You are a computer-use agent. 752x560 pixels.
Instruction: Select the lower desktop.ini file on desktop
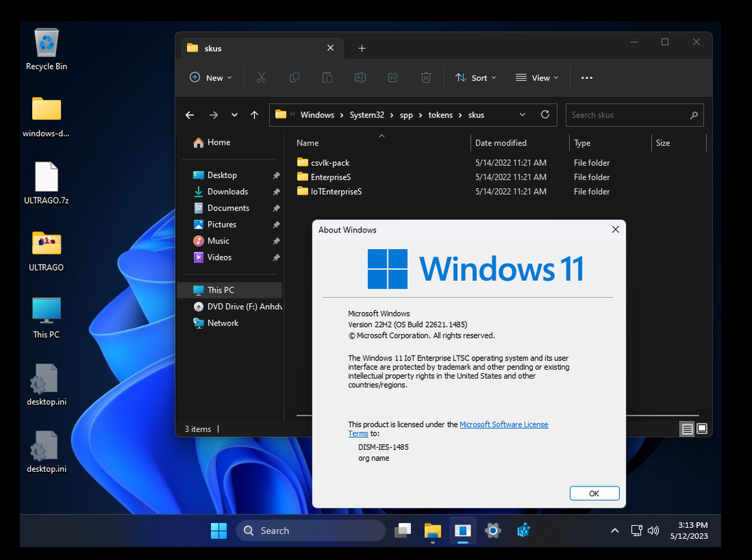(46, 451)
